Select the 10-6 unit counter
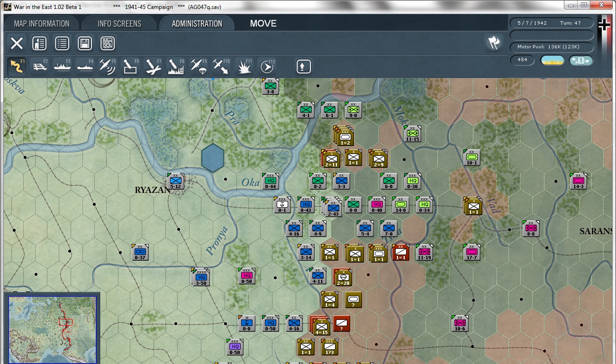 [x=460, y=323]
